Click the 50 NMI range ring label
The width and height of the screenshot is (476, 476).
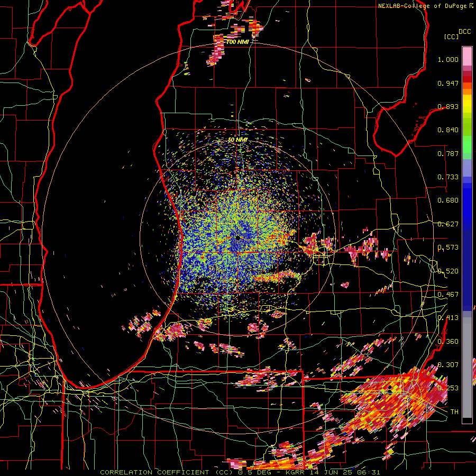(237, 140)
